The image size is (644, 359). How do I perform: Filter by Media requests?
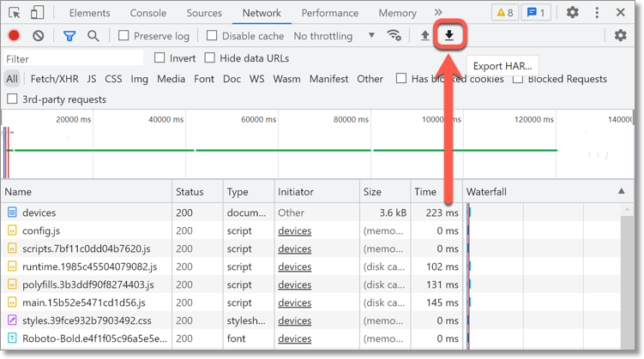(x=171, y=79)
